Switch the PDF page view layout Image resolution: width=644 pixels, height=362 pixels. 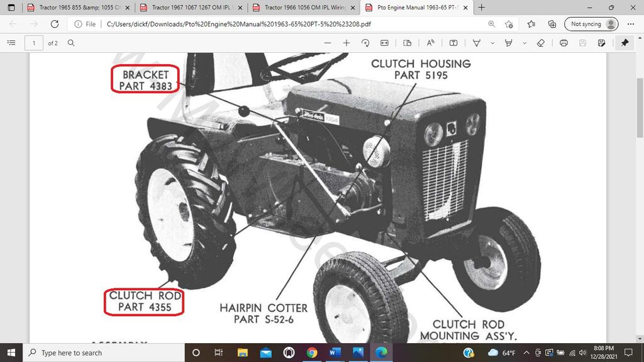(407, 43)
